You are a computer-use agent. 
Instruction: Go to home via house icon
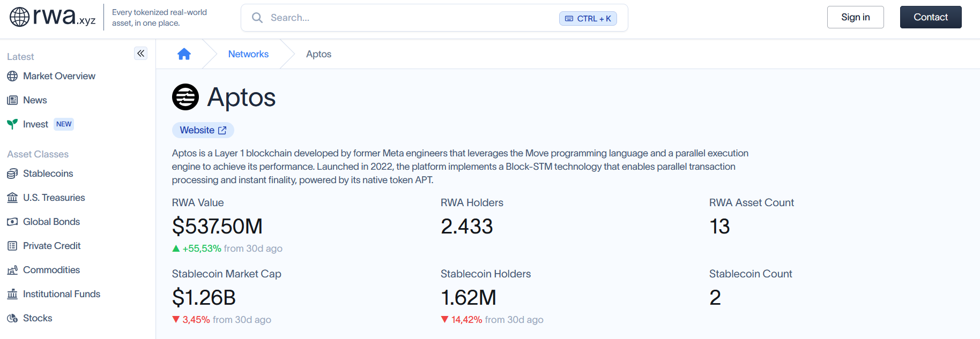pos(184,54)
